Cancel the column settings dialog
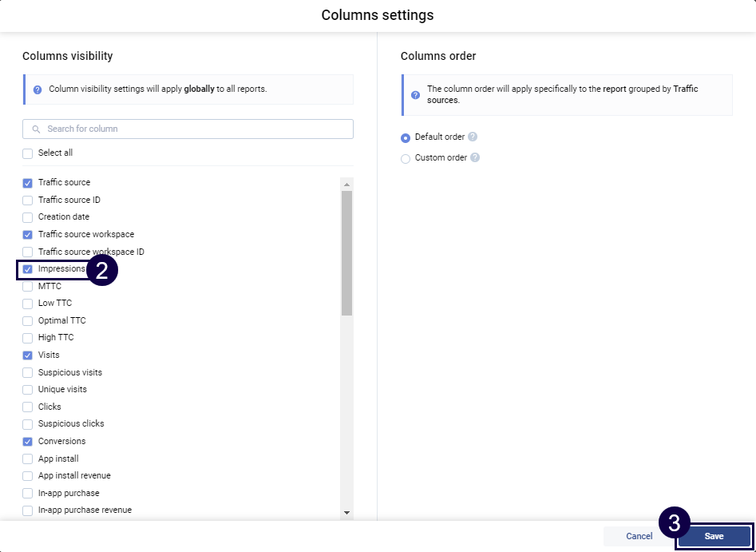This screenshot has height=552, width=756. [639, 536]
